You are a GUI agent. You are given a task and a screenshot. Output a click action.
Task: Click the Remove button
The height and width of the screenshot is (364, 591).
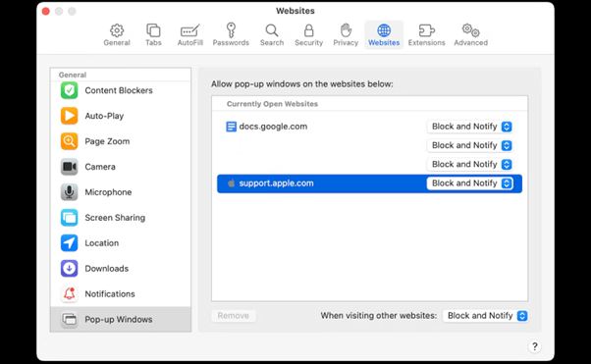pos(234,315)
